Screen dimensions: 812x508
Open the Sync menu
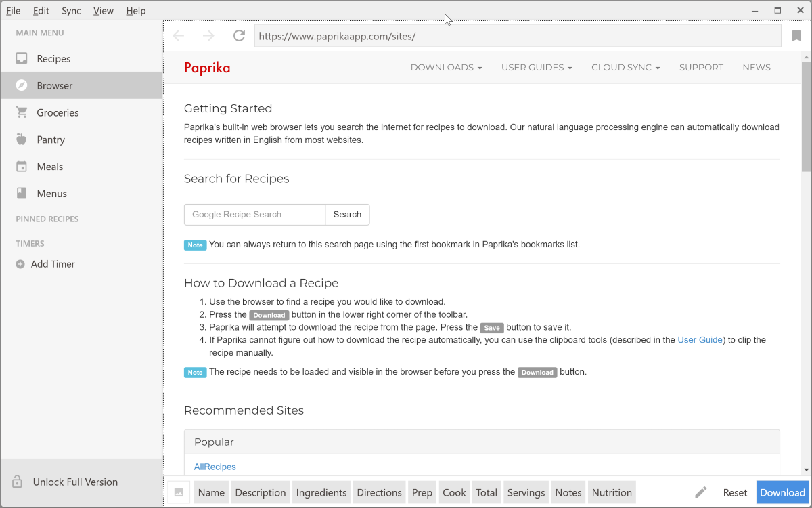tap(71, 11)
